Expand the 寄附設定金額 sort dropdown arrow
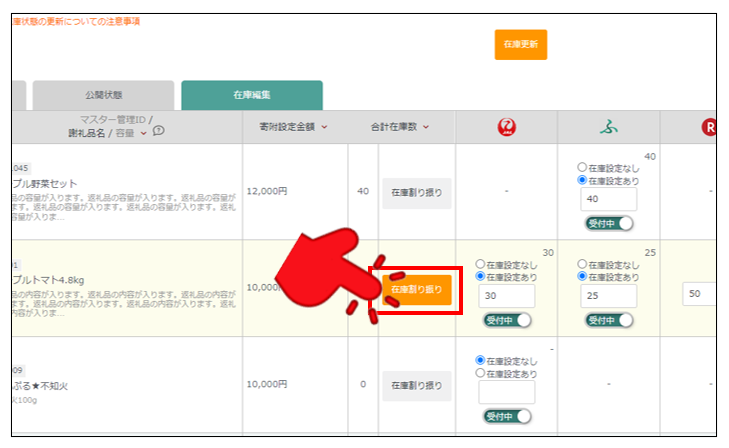Viewport: 729px width, 448px height. coord(324,127)
